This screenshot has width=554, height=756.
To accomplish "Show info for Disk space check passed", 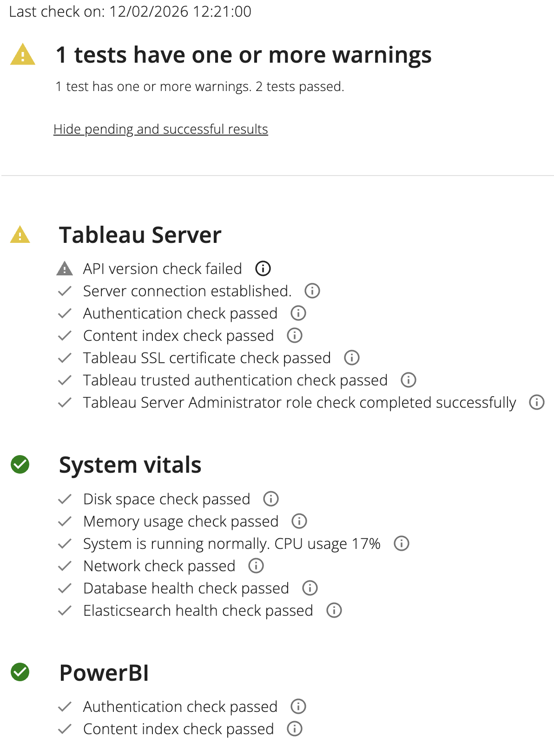I will pos(271,499).
